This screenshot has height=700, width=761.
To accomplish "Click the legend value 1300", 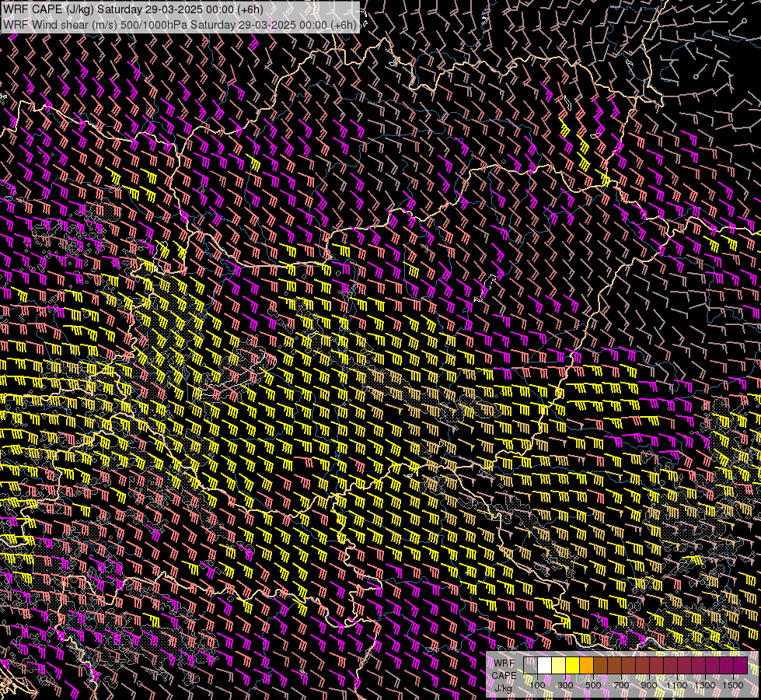I will coord(705,685).
